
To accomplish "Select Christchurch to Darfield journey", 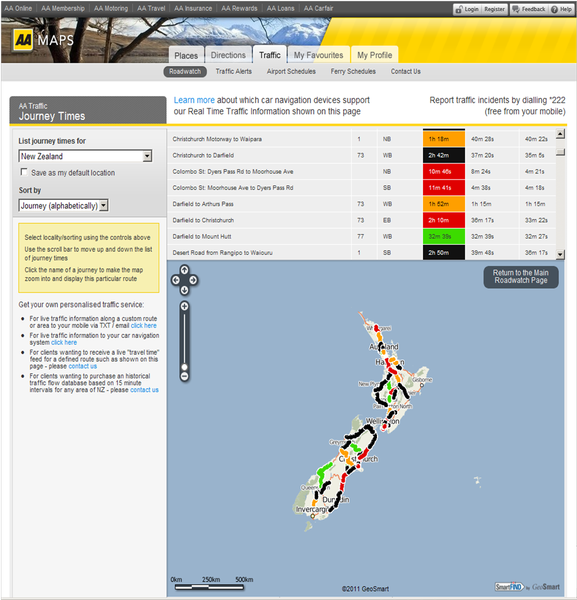I will [203, 155].
